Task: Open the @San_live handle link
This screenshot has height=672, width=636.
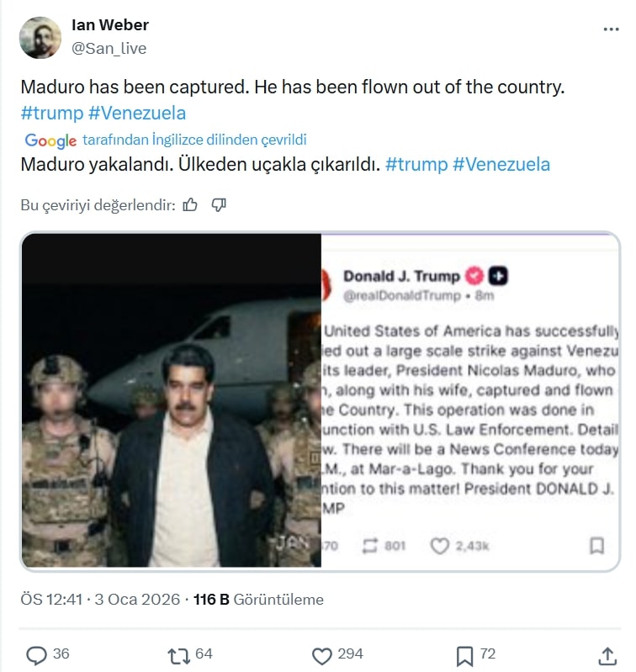Action: click(x=109, y=48)
